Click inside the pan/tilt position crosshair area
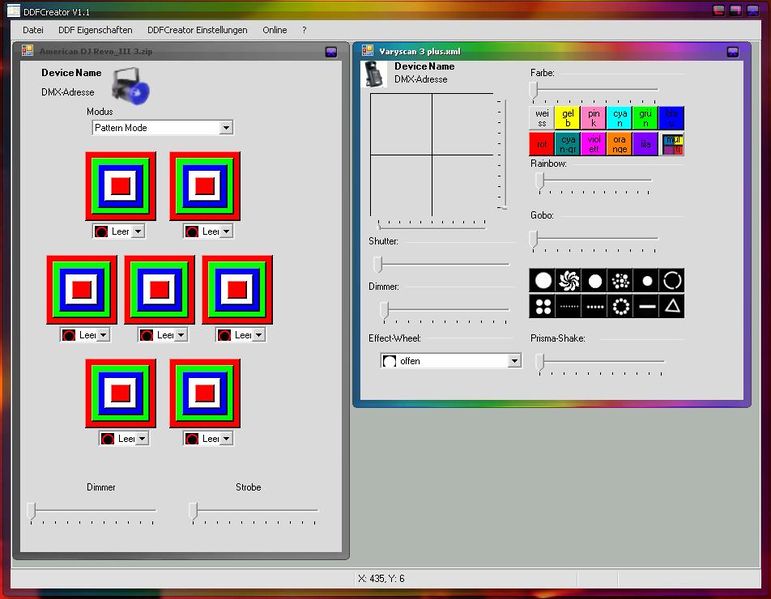771x599 pixels. [431, 155]
